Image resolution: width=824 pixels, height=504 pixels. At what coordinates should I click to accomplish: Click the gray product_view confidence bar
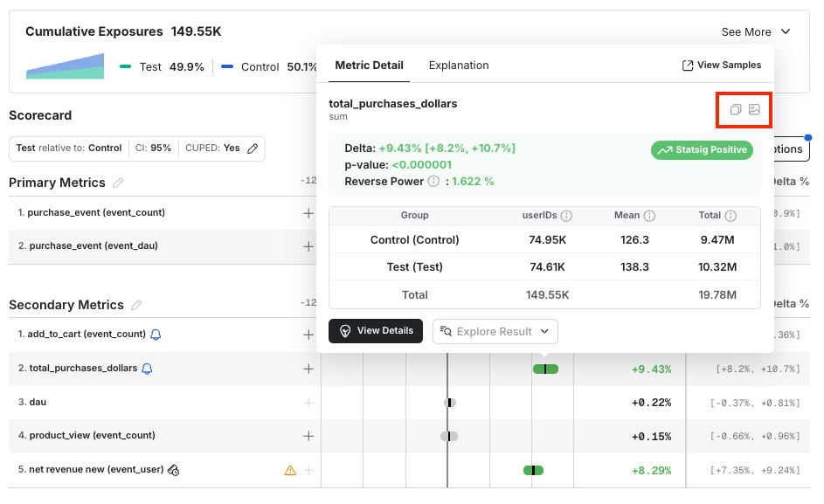449,436
